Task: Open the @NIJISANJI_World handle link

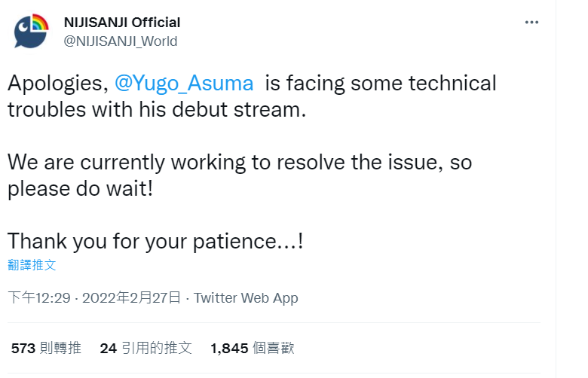Action: click(121, 41)
